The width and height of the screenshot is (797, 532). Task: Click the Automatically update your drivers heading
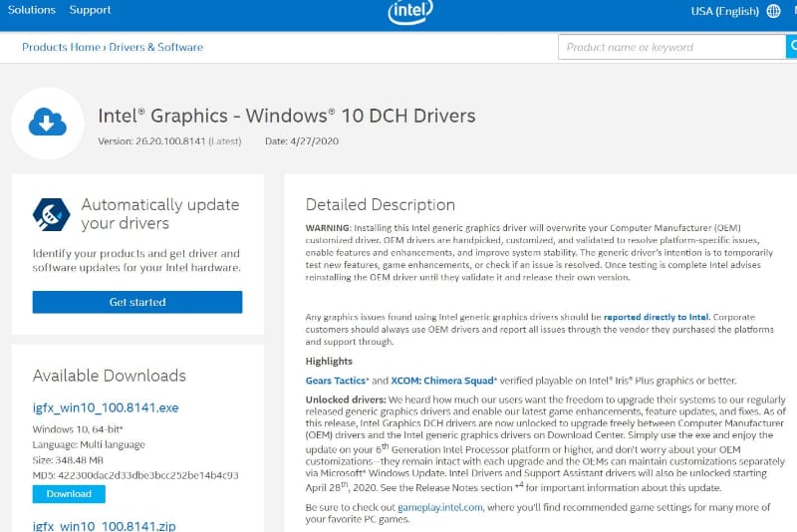[160, 214]
